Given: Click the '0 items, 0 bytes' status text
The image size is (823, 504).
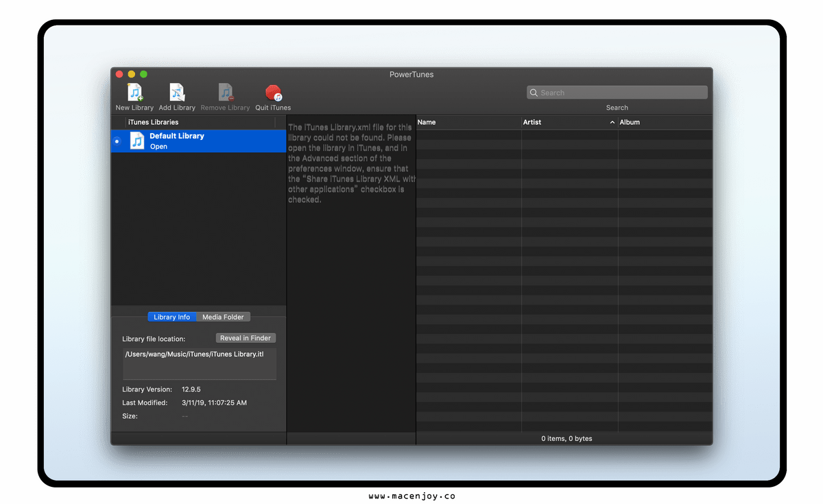Looking at the screenshot, I should [566, 438].
